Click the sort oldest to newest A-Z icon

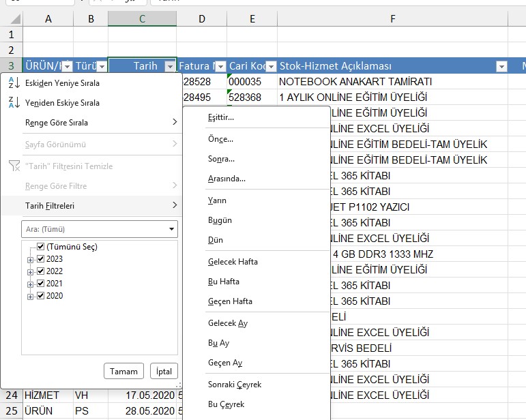coord(14,83)
